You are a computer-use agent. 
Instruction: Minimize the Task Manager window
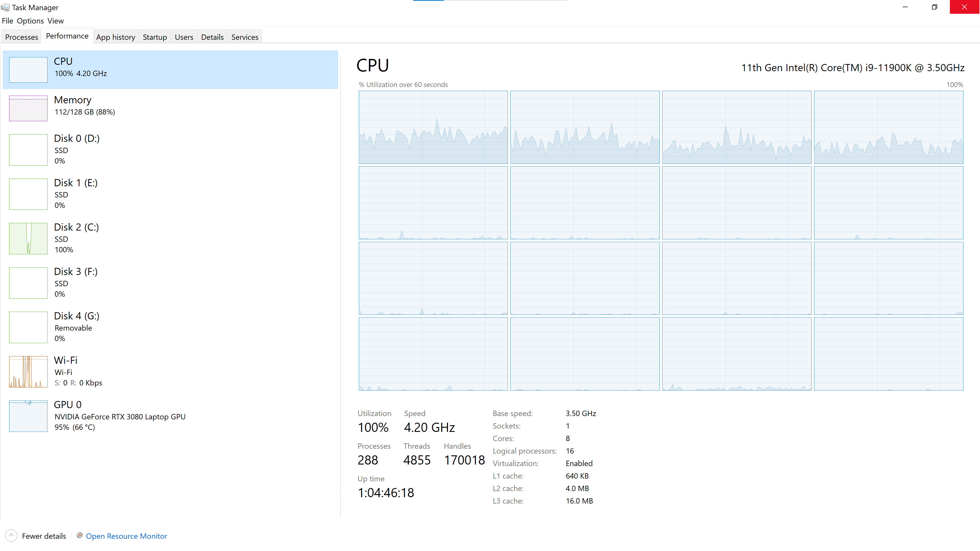[905, 7]
